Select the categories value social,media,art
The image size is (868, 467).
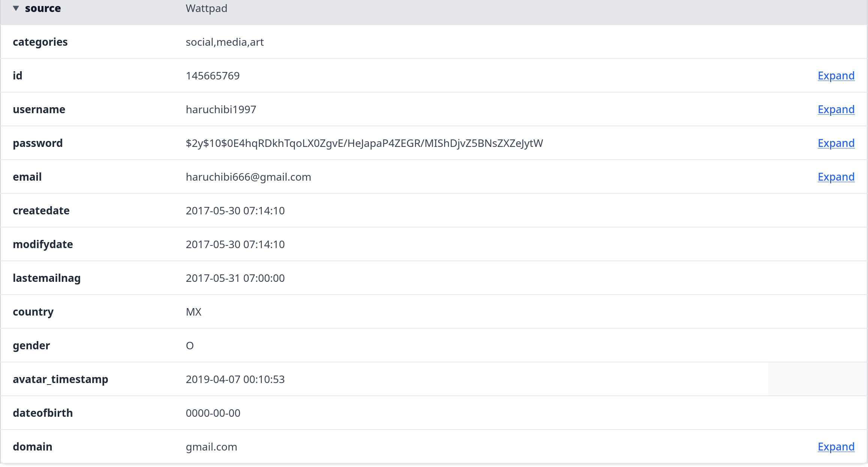(224, 42)
